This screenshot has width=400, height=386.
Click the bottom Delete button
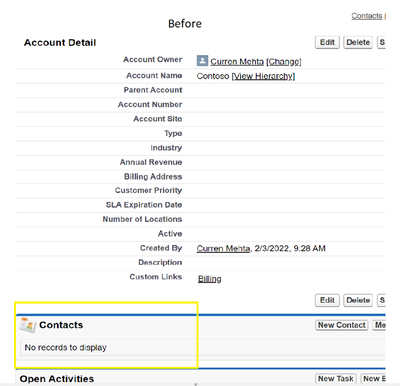[358, 300]
